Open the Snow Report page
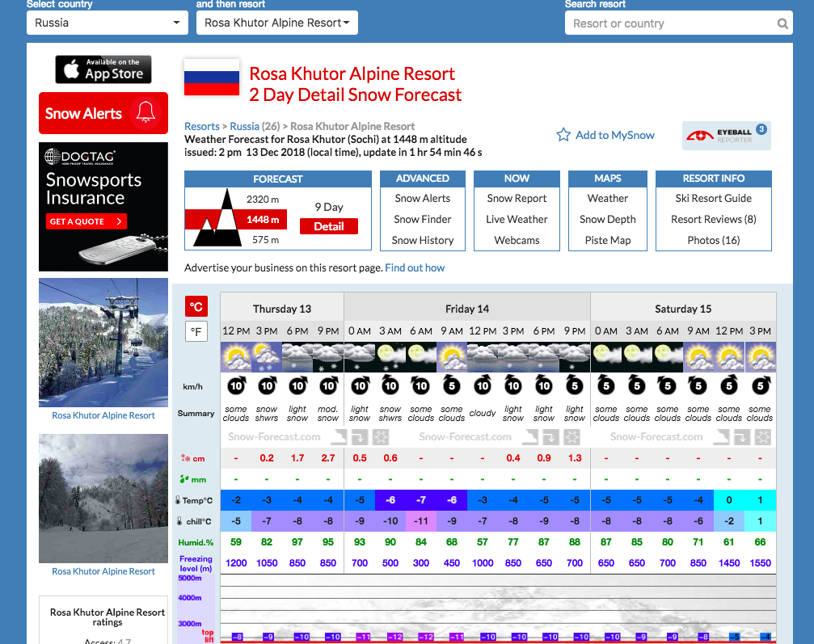The width and height of the screenshot is (814, 644). tap(517, 198)
